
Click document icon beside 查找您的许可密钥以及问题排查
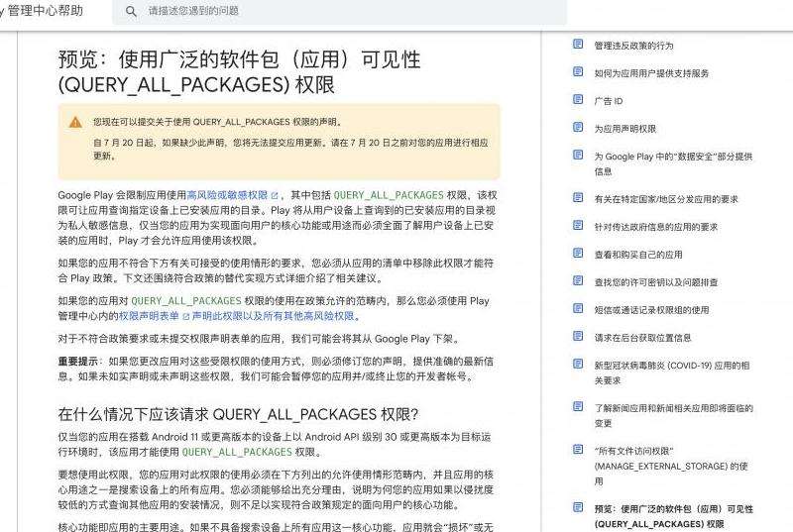[578, 281]
